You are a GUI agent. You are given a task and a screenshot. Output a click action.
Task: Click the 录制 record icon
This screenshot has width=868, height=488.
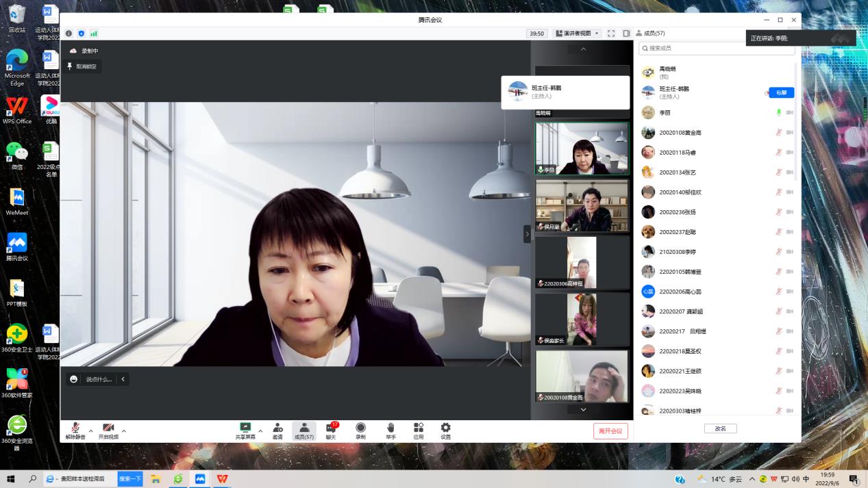[x=360, y=431]
